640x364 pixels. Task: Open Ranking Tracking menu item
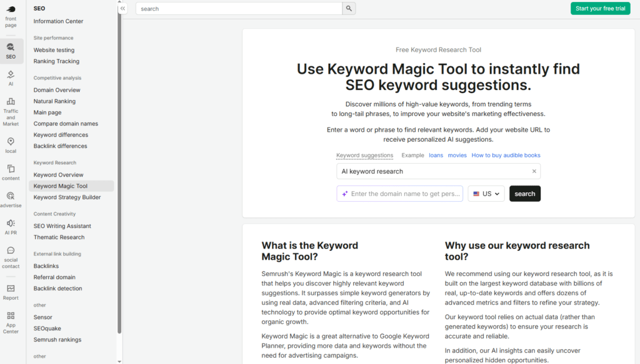tap(56, 61)
